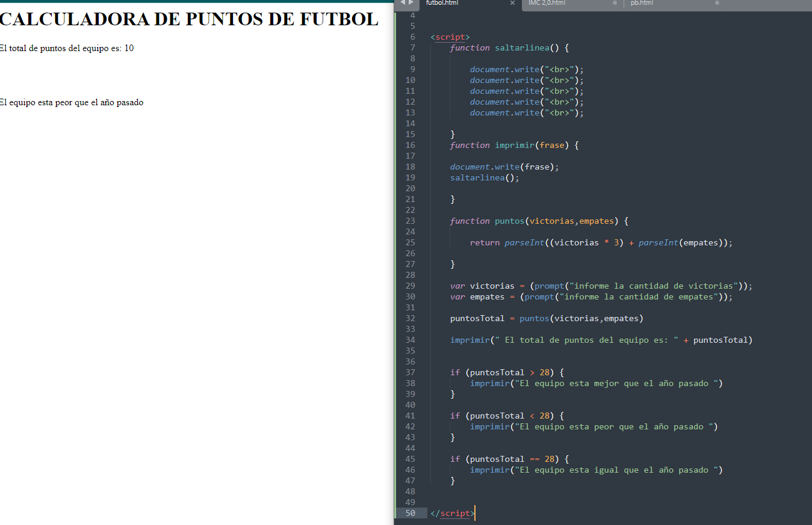Place cursor on the closing </script> tag
Viewport: 812px width, 525px height.
coord(453,513)
